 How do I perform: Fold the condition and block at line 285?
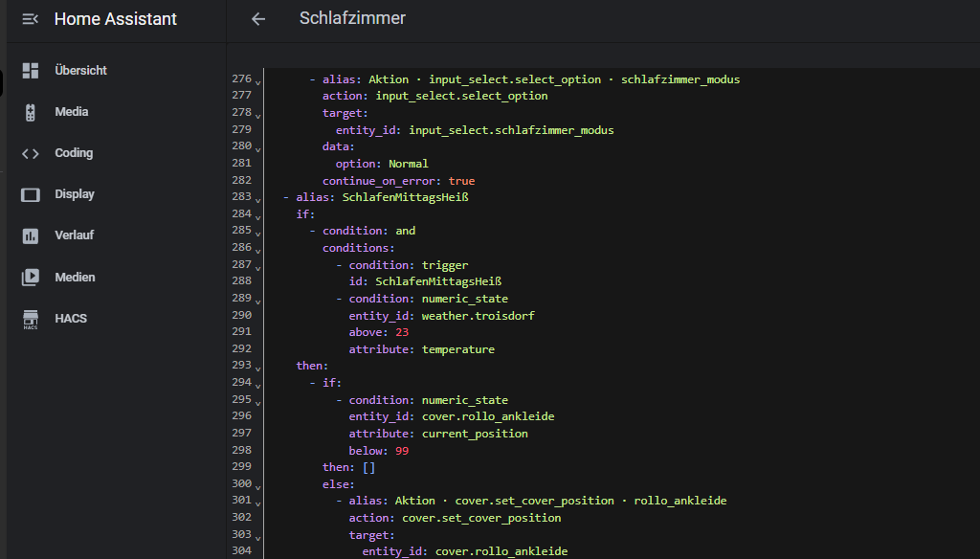[257, 234]
